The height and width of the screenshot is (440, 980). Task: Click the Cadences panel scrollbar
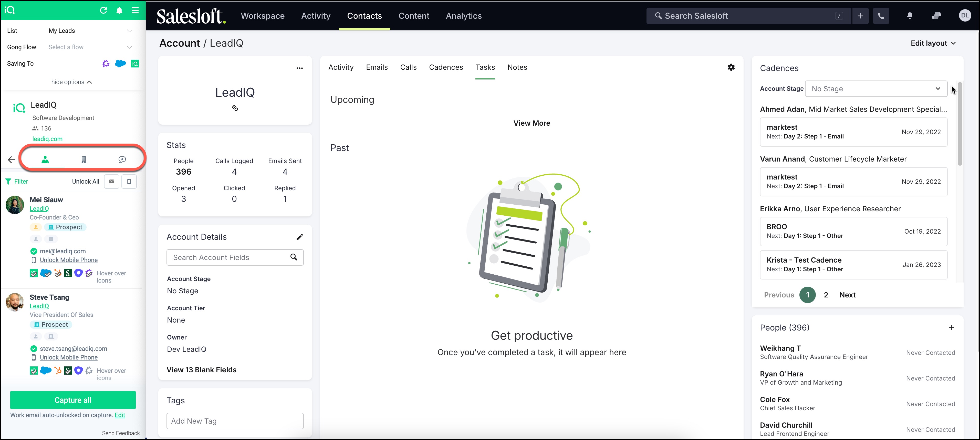click(x=960, y=124)
